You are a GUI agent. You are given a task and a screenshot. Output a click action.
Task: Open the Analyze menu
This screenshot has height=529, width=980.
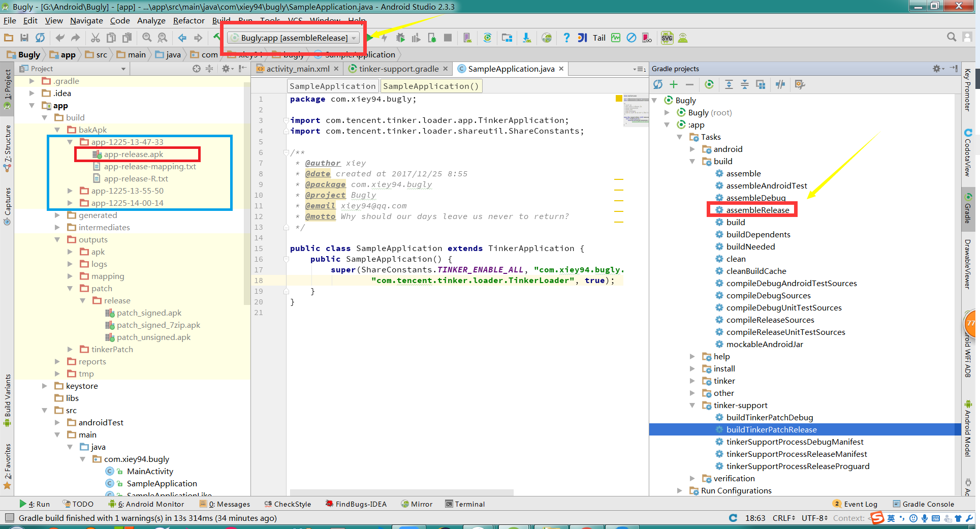[151, 20]
